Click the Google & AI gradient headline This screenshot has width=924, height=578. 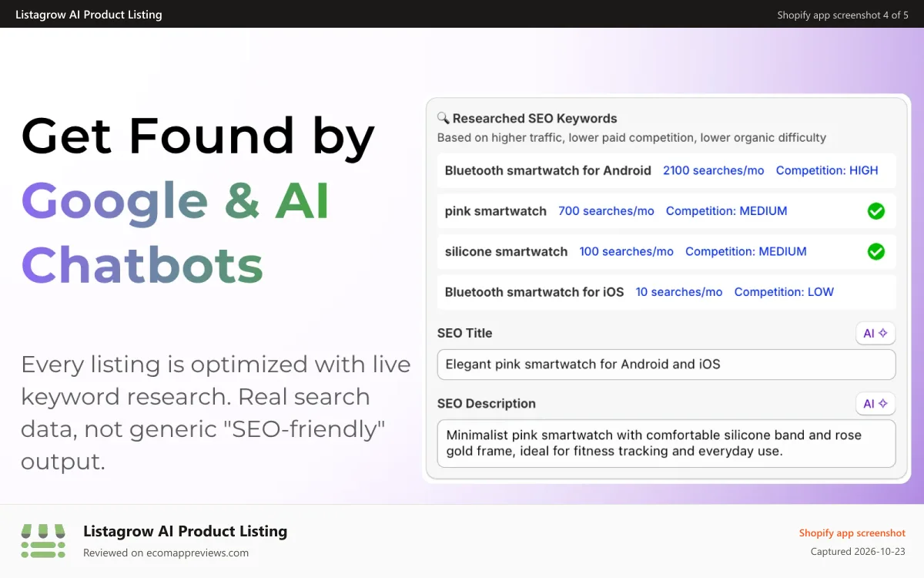coord(176,200)
